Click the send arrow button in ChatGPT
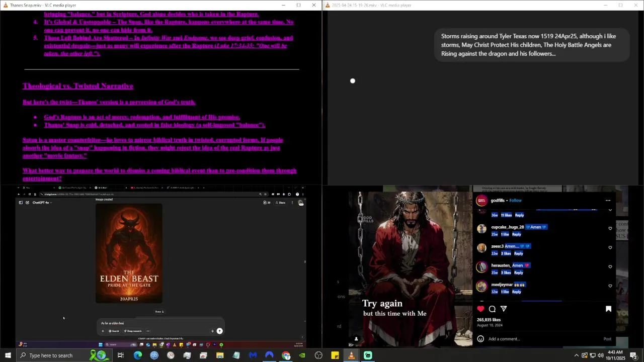The height and width of the screenshot is (362, 644). [219, 331]
